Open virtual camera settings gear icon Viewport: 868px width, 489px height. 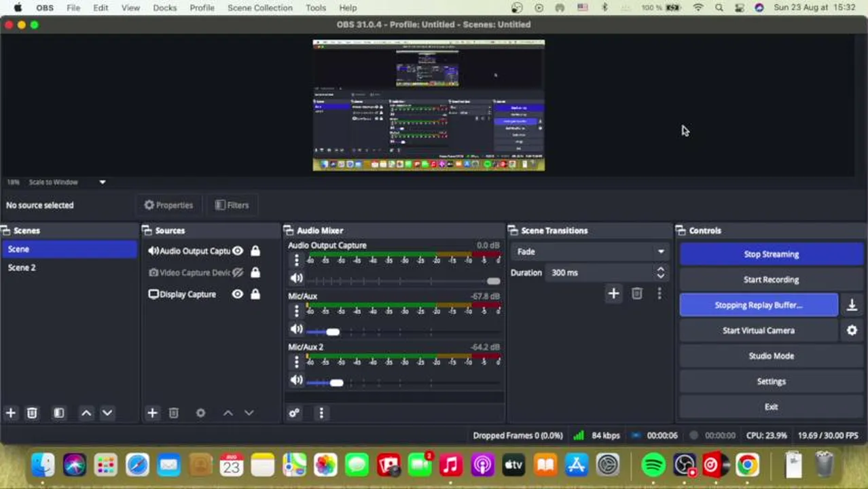point(852,330)
